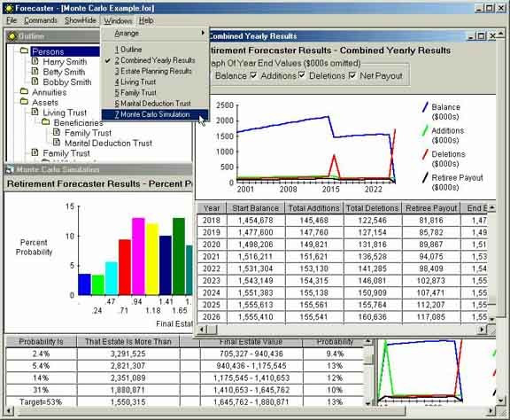Click the Target=53% probability cell
510x420 pixels.
coord(41,401)
